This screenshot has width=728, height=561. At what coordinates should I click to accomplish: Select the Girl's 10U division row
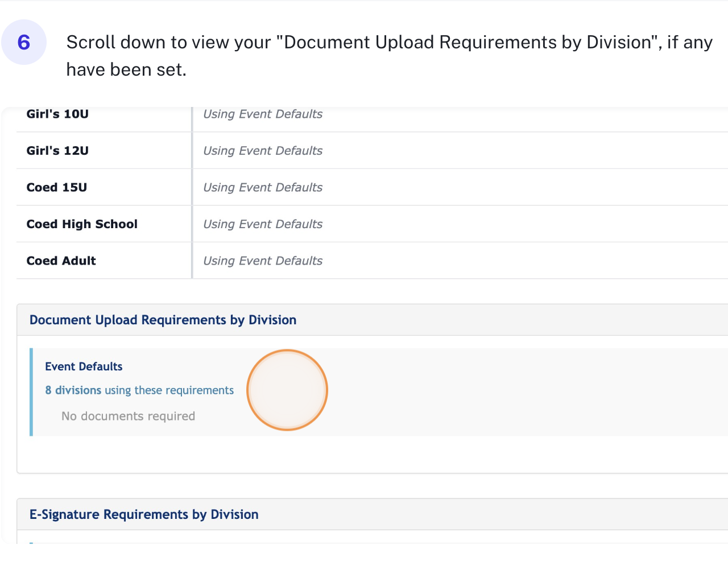(57, 114)
